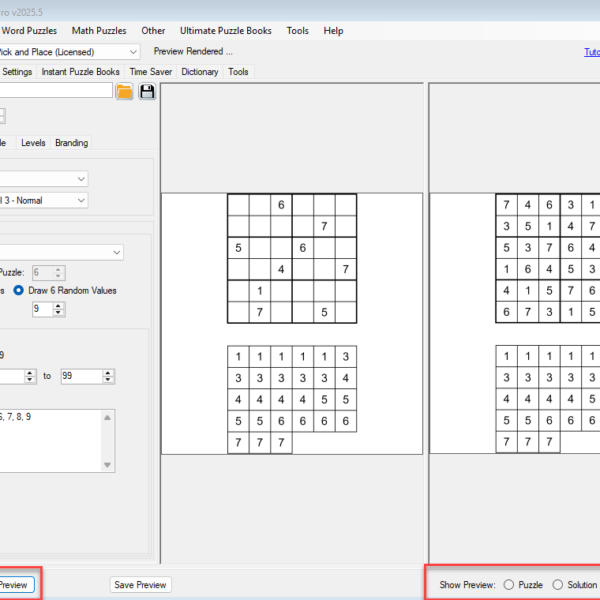Open the Levels tab

[x=33, y=143]
